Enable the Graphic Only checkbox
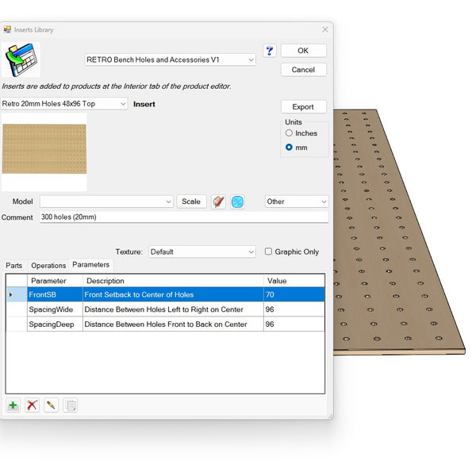The width and height of the screenshot is (476, 476). pos(268,251)
